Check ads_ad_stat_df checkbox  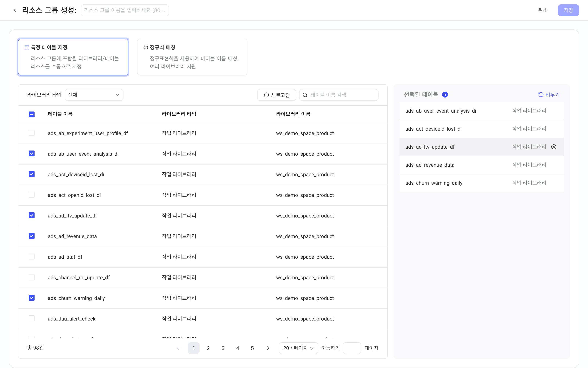click(x=32, y=256)
